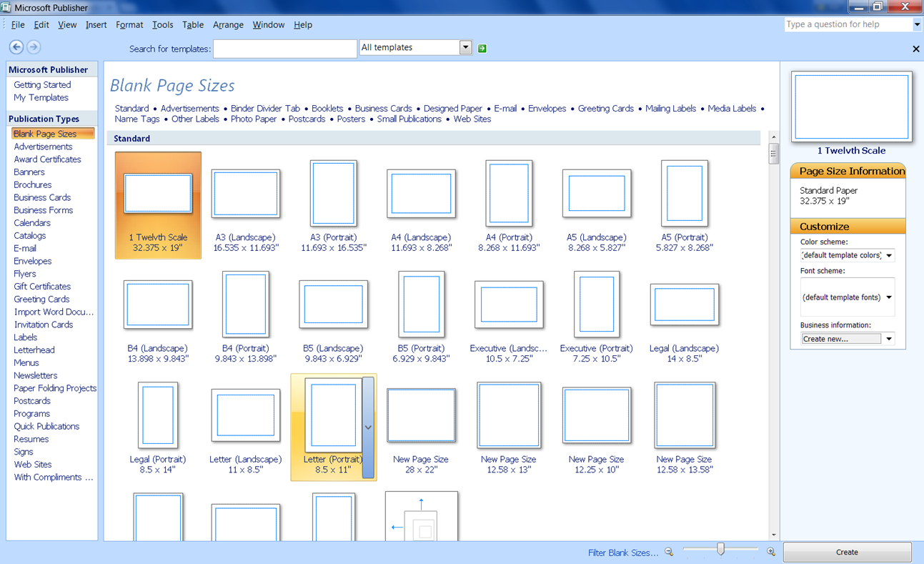
Task: Jump to the Business Cards section link
Action: [383, 109]
